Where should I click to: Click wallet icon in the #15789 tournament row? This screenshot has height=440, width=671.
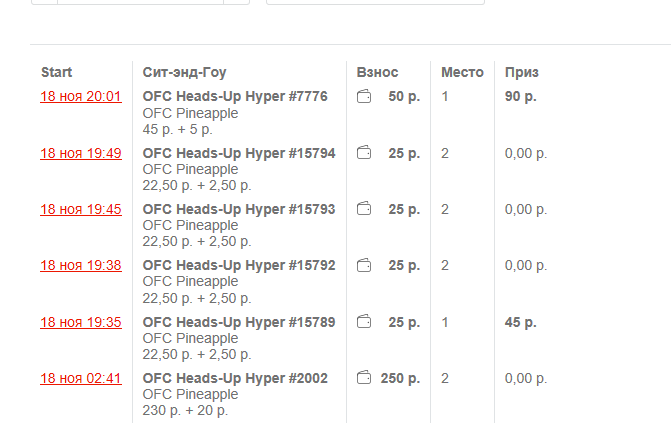(x=365, y=322)
